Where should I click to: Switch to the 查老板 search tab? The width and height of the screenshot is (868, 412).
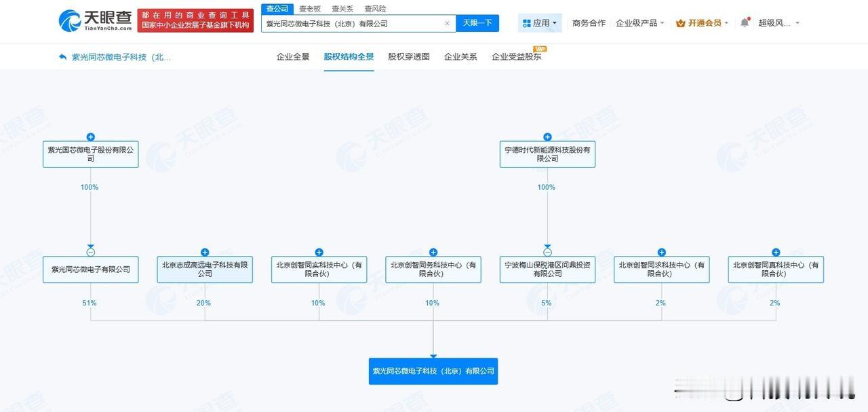click(x=310, y=8)
